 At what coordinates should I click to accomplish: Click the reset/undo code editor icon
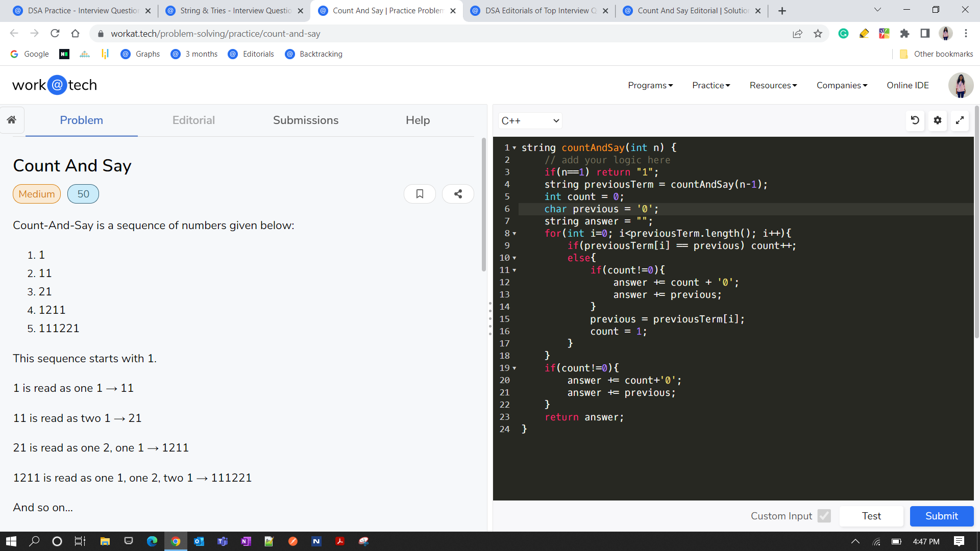[917, 120]
